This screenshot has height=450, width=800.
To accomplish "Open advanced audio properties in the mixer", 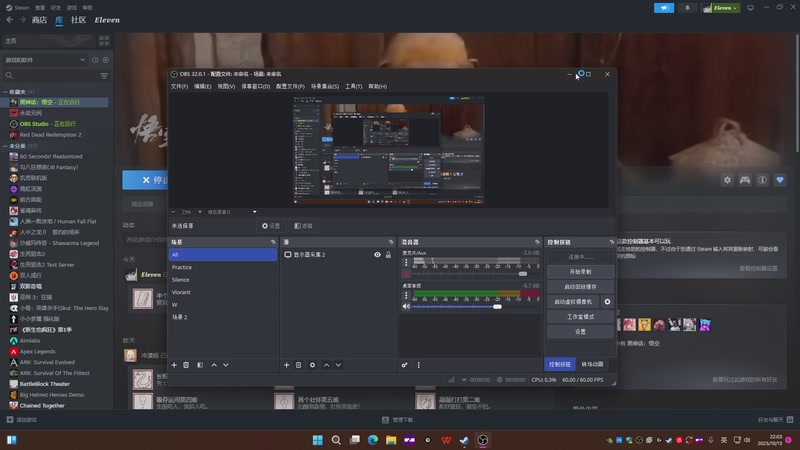I will 405,365.
